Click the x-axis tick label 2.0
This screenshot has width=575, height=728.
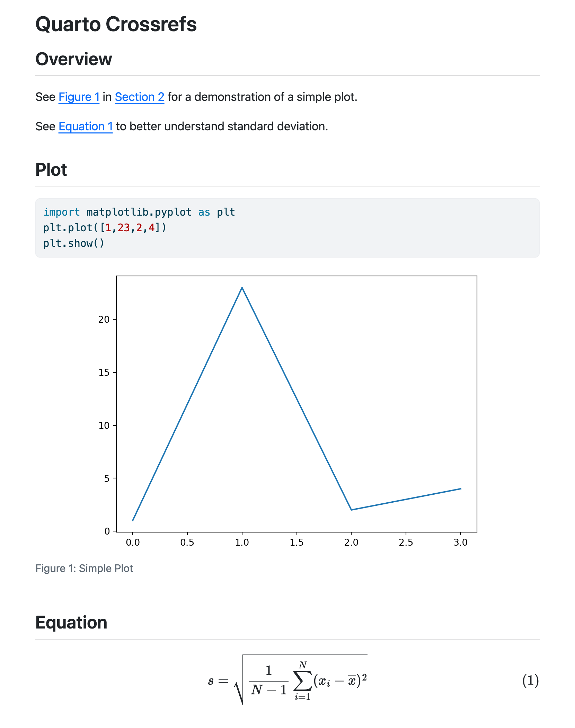pyautogui.click(x=351, y=543)
